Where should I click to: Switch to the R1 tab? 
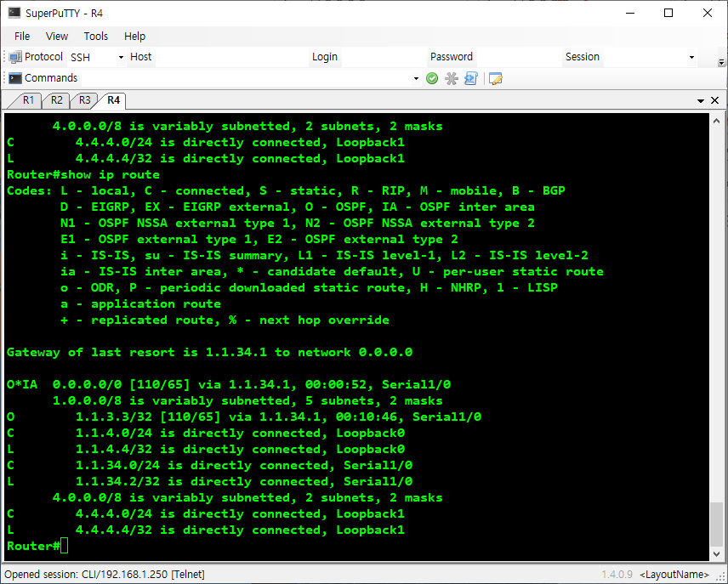(x=28, y=100)
